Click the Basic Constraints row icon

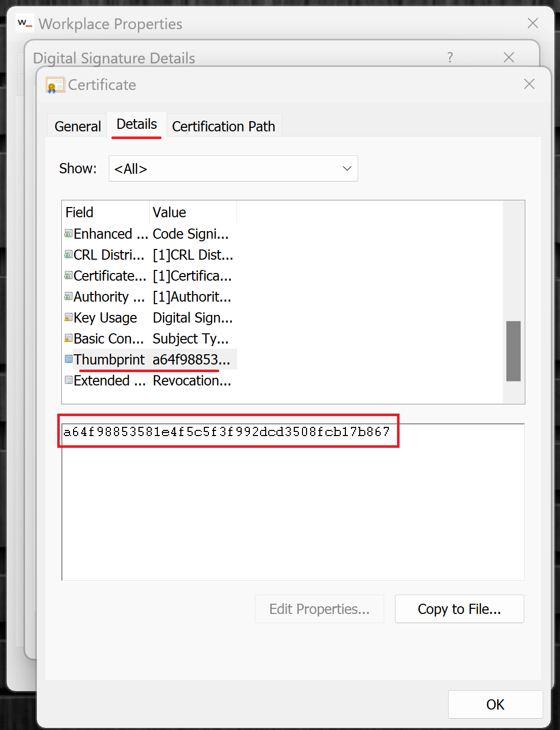[x=68, y=338]
